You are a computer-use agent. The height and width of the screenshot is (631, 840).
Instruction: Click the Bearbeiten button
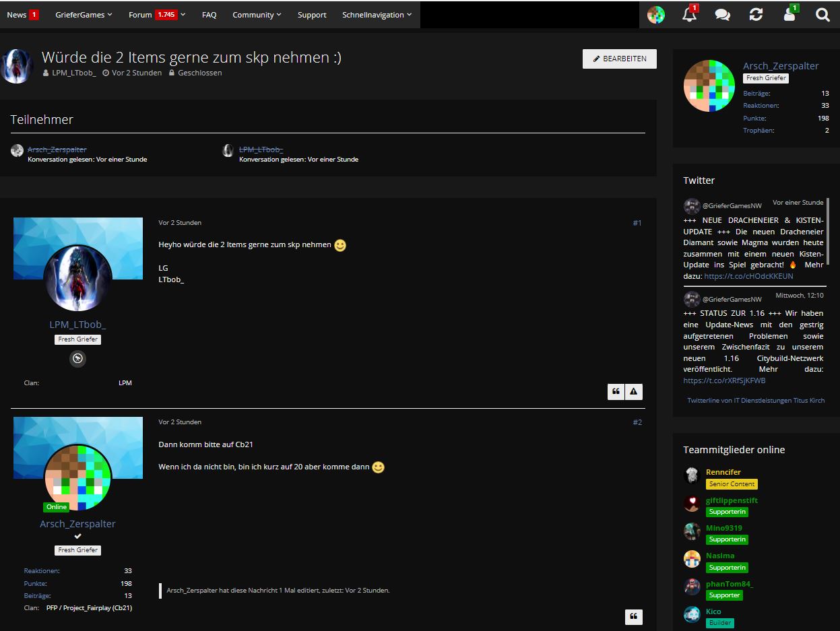coord(620,59)
